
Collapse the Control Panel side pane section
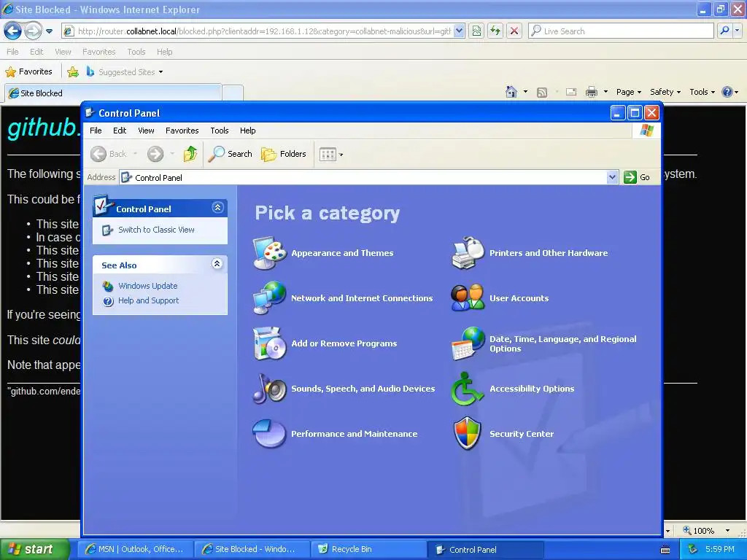(x=217, y=208)
